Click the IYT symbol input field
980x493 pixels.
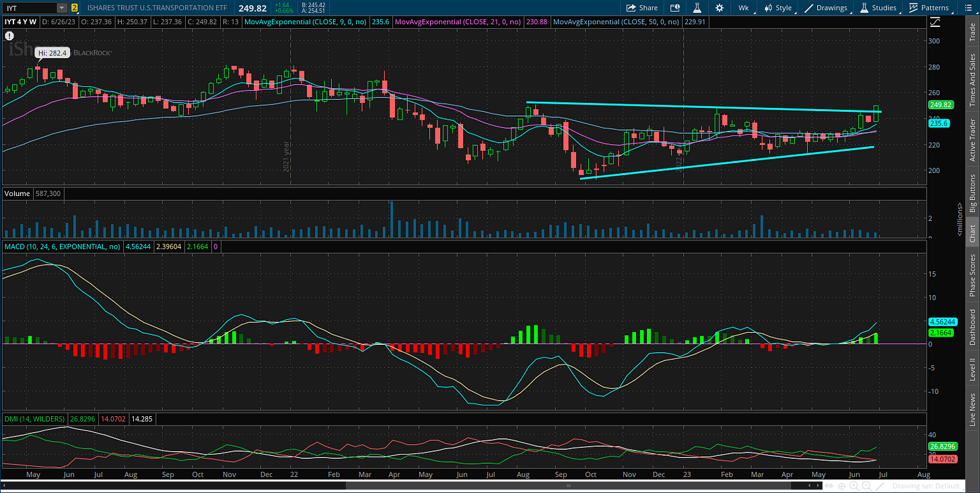point(29,8)
